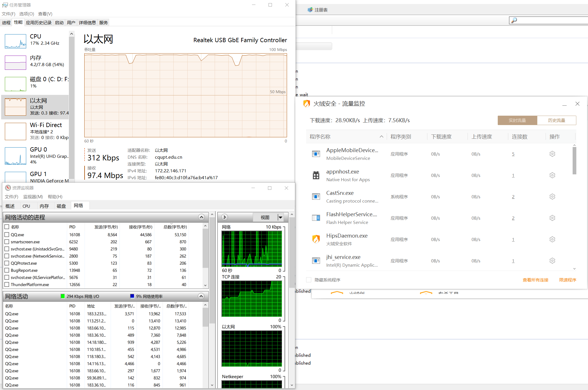This screenshot has height=390, width=588.
Task: Switch to the 启动 tab in Task Manager
Action: pos(59,23)
